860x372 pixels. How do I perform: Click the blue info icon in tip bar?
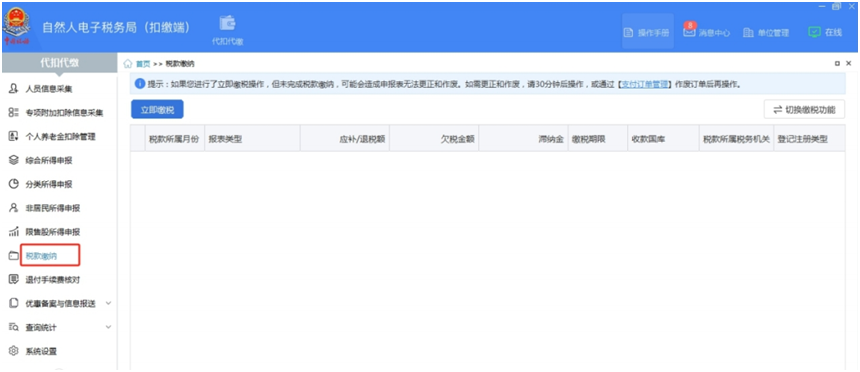140,84
